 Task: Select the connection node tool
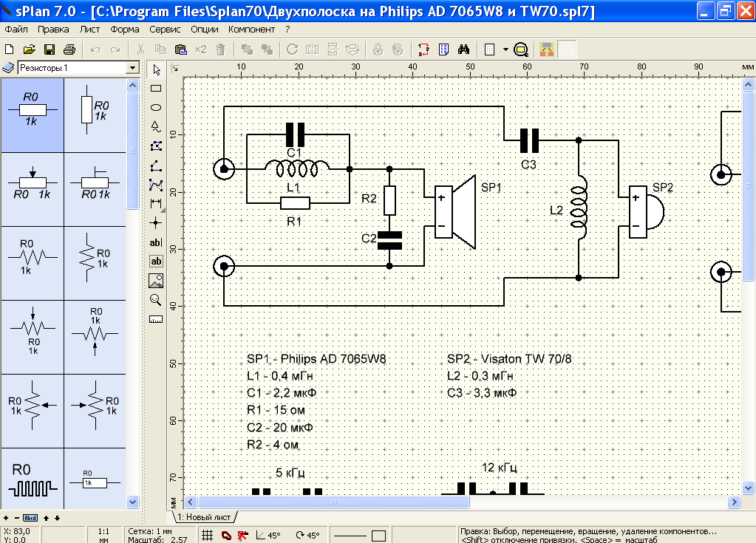tap(156, 222)
